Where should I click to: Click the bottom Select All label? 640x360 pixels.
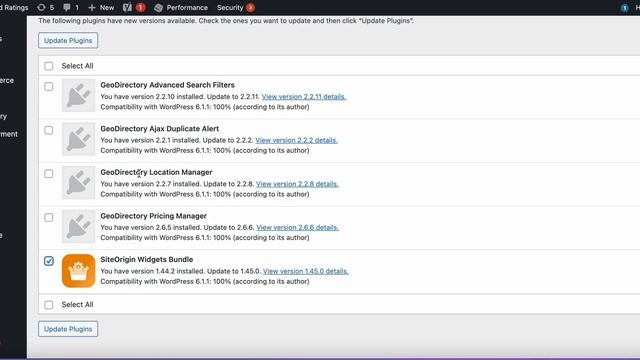pos(78,305)
